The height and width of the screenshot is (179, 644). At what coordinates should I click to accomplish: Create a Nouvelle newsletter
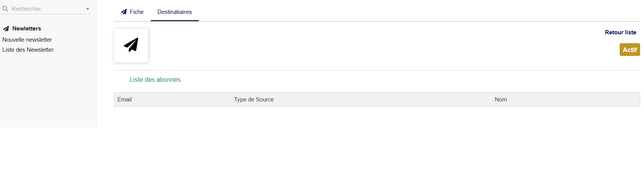click(27, 40)
